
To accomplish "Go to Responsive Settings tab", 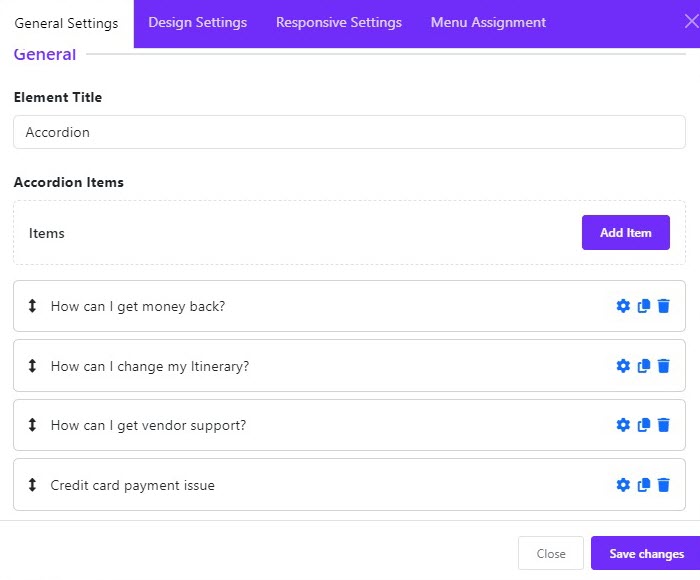I will pyautogui.click(x=339, y=22).
